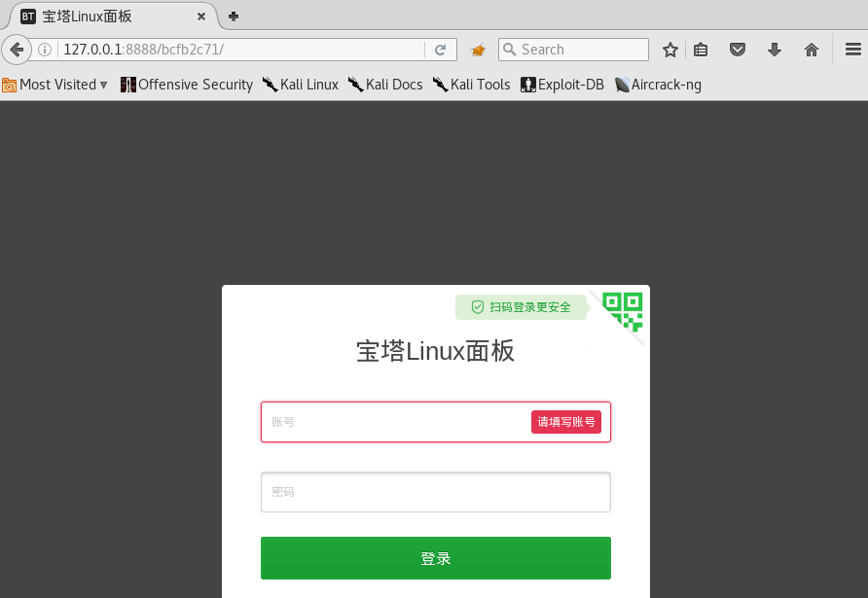Click the 宝塔Linux面板 heading text
Viewport: 868px width, 598px height.
click(x=436, y=351)
